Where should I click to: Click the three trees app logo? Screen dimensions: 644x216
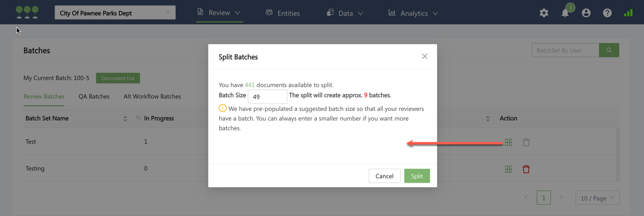click(x=27, y=12)
